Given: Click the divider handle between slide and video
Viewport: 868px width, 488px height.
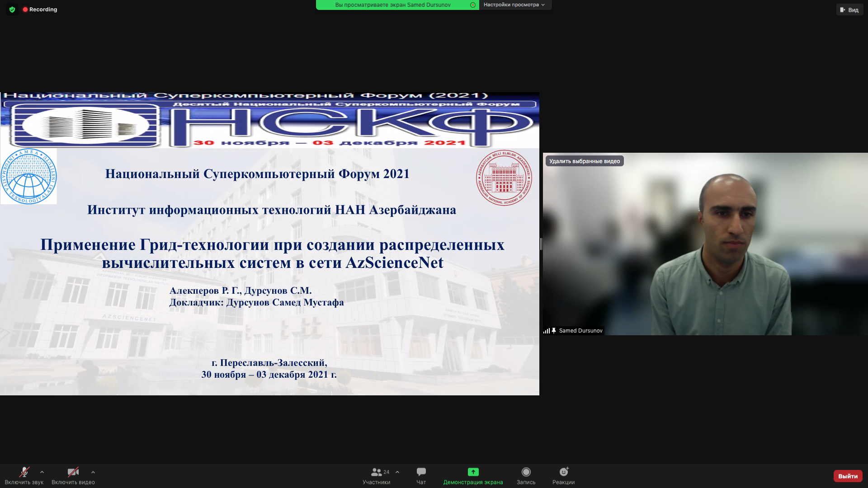Looking at the screenshot, I should click(541, 244).
